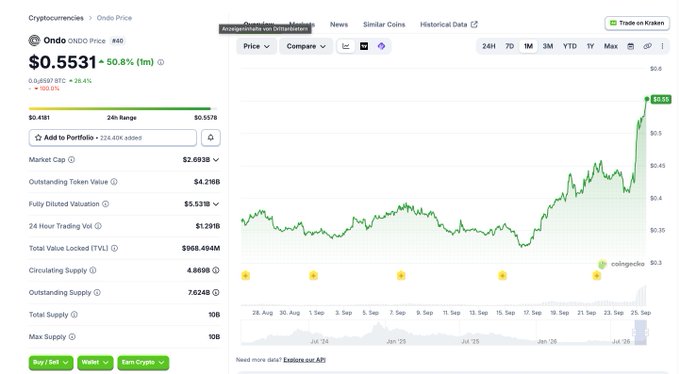The image size is (680, 374).
Task: Open the Wallet dropdown
Action: click(x=95, y=362)
